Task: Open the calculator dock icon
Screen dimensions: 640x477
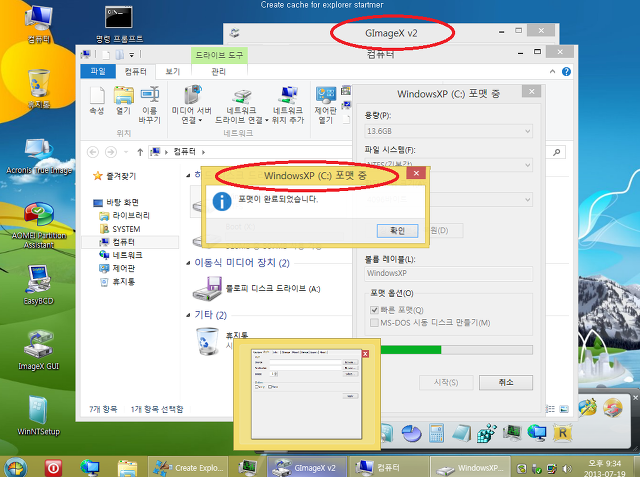Action: 436,433
